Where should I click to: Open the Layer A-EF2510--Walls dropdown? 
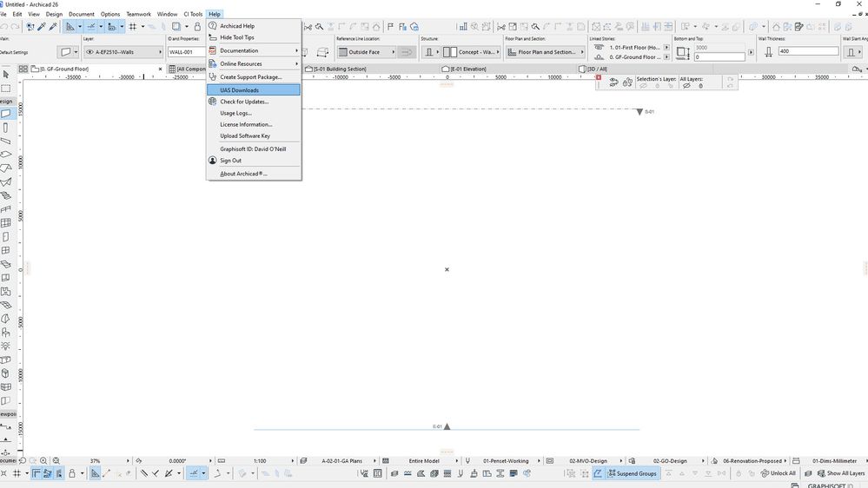pos(124,52)
